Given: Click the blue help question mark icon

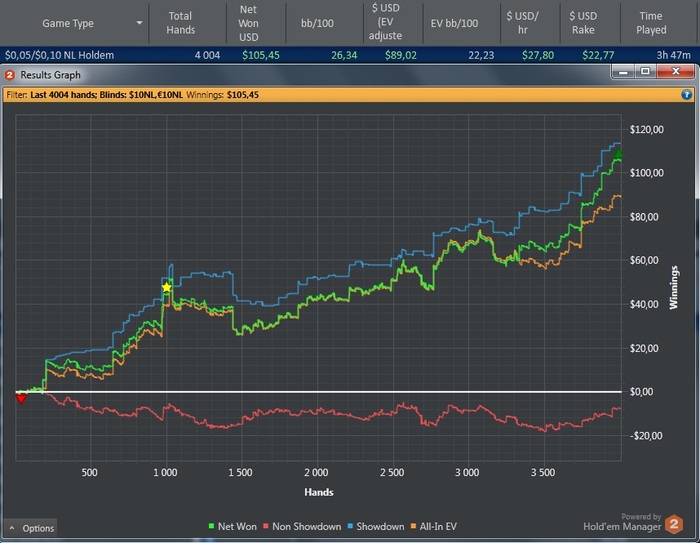Looking at the screenshot, I should [x=687, y=95].
